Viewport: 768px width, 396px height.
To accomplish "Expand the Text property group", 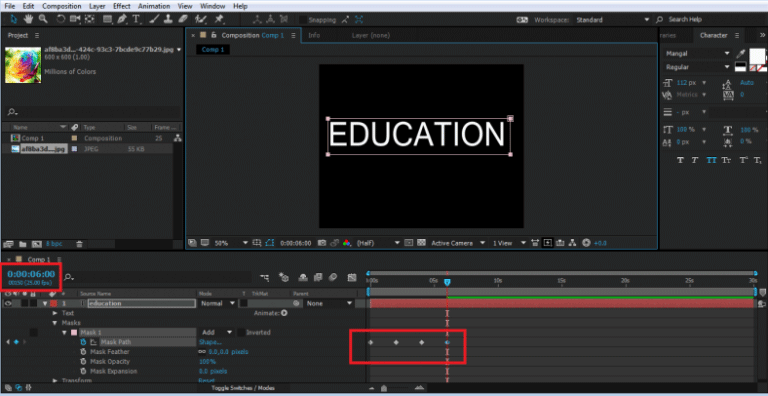I will point(54,313).
